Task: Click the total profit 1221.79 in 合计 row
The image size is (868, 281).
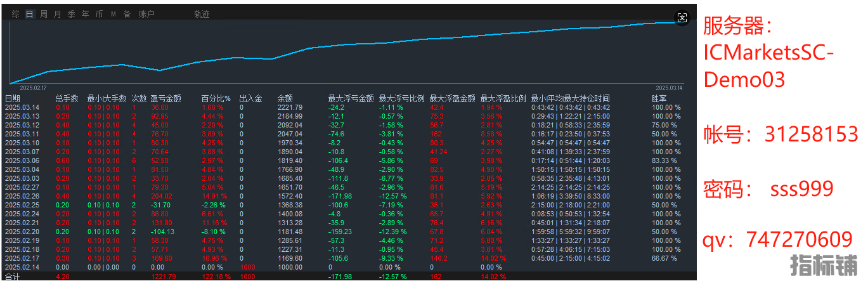Action: [x=164, y=277]
